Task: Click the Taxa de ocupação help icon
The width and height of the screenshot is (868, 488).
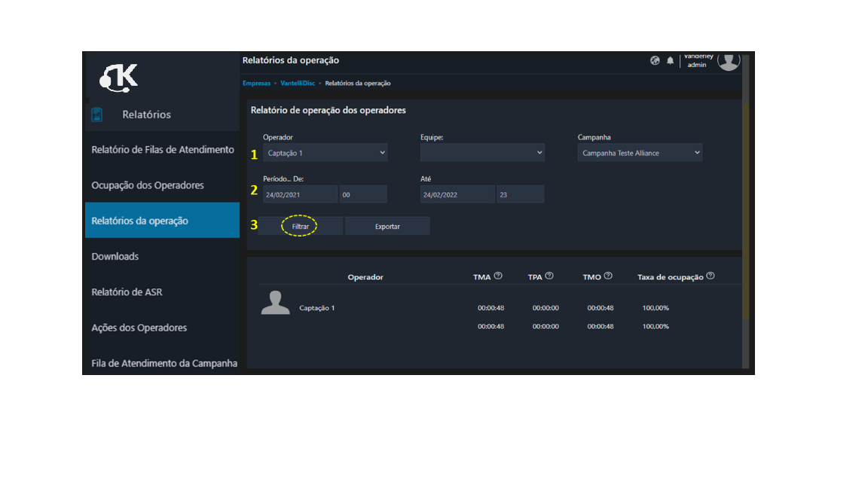Action: pyautogui.click(x=711, y=276)
